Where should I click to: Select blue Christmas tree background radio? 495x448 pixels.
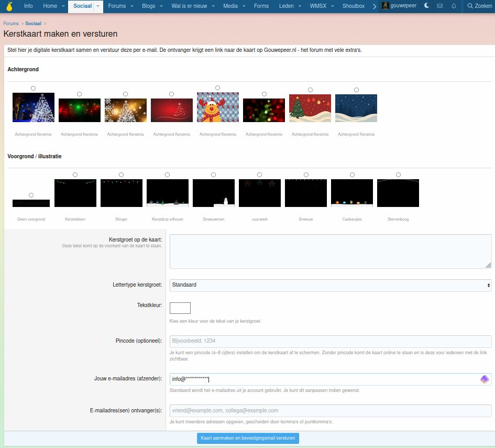point(33,89)
